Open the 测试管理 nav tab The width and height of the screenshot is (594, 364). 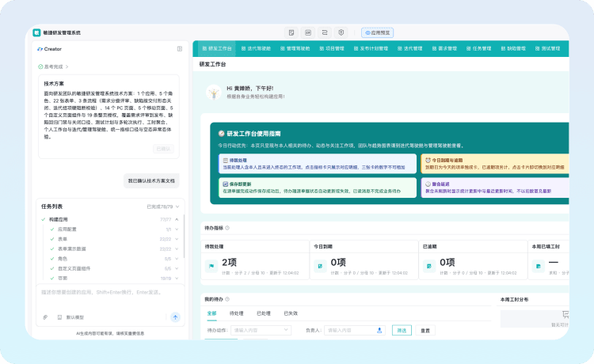tap(548, 48)
